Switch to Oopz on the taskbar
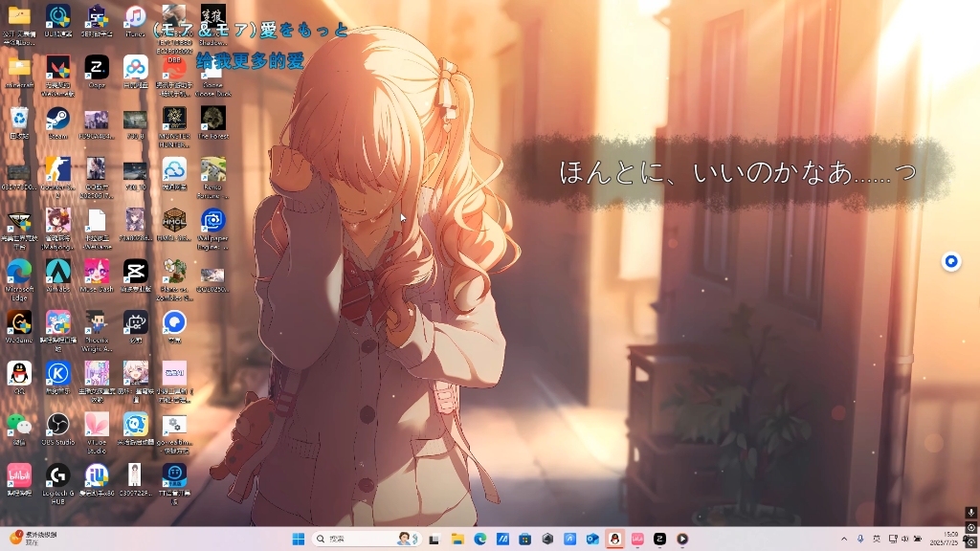This screenshot has width=980, height=551. point(660,539)
